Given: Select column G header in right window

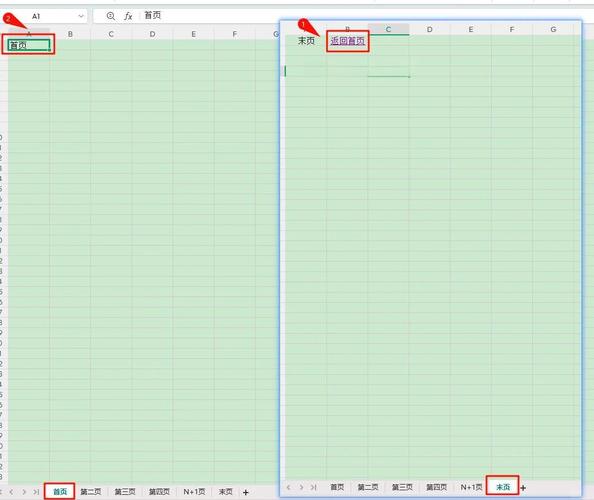Looking at the screenshot, I should point(553,29).
